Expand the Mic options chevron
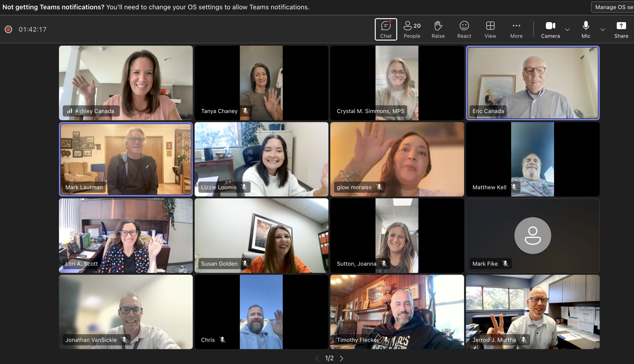 click(603, 29)
